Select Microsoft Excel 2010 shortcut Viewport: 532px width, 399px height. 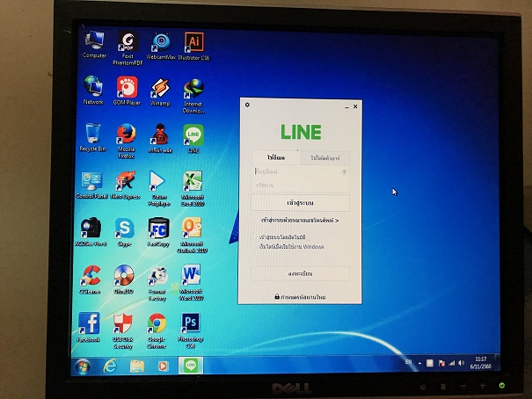193,188
